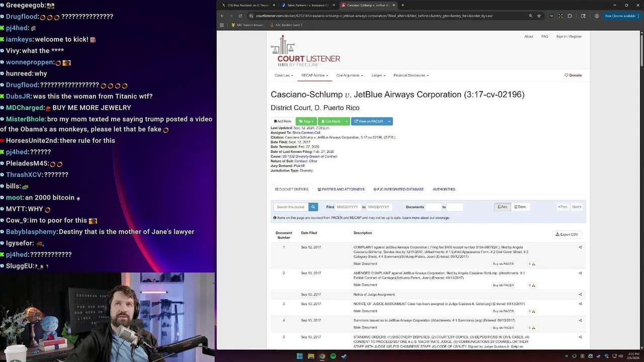Click the Export CSV button

click(567, 234)
